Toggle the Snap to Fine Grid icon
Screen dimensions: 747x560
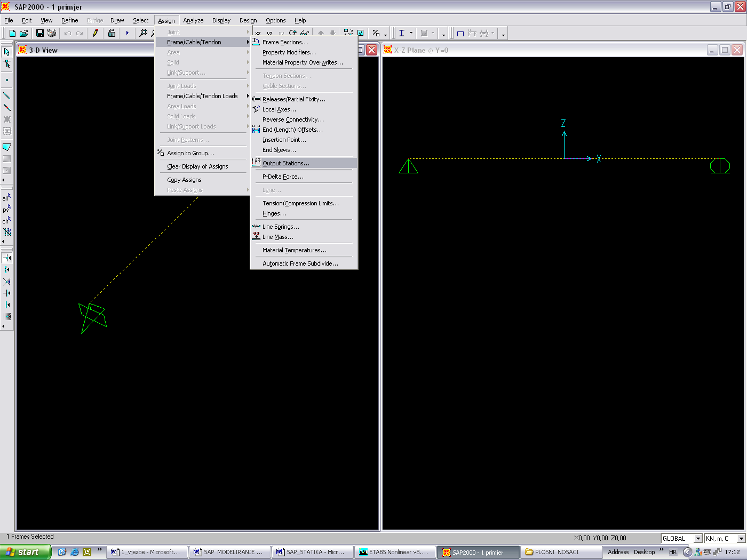pos(7,317)
